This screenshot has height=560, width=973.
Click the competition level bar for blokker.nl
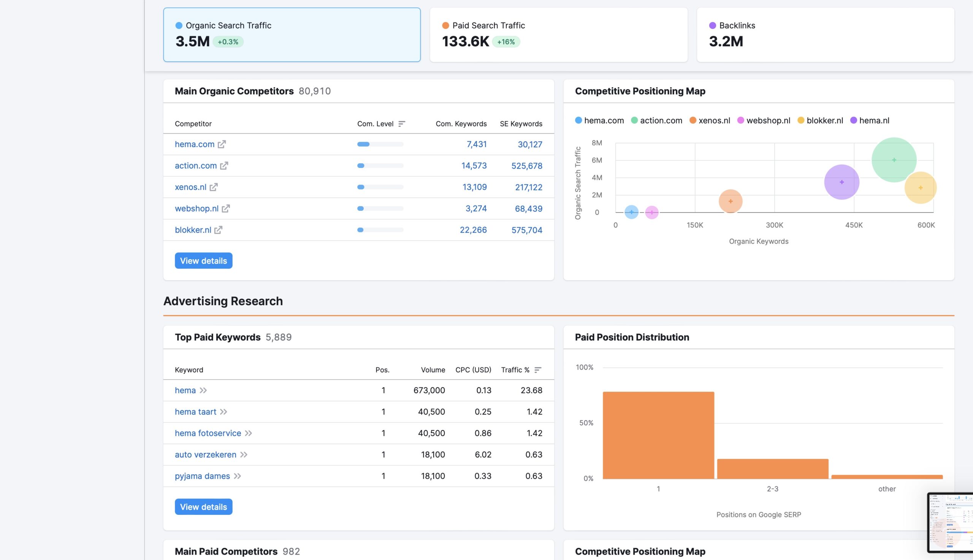380,230
